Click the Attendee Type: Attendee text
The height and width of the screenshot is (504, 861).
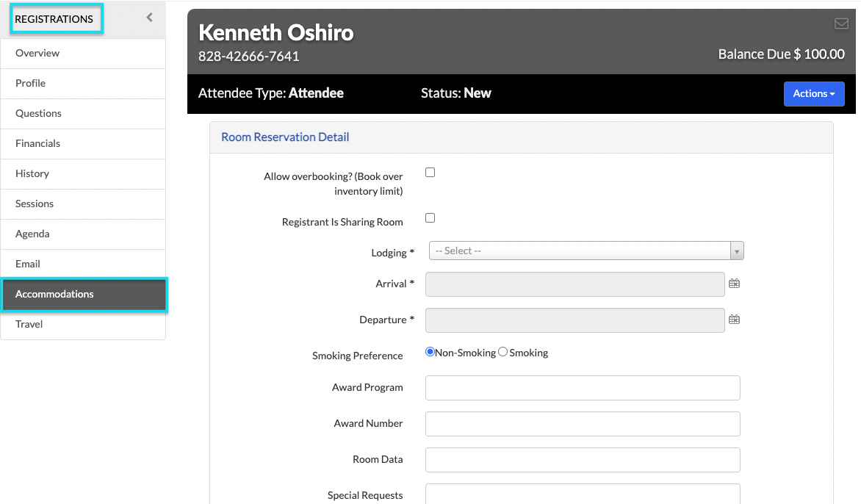[x=270, y=93]
